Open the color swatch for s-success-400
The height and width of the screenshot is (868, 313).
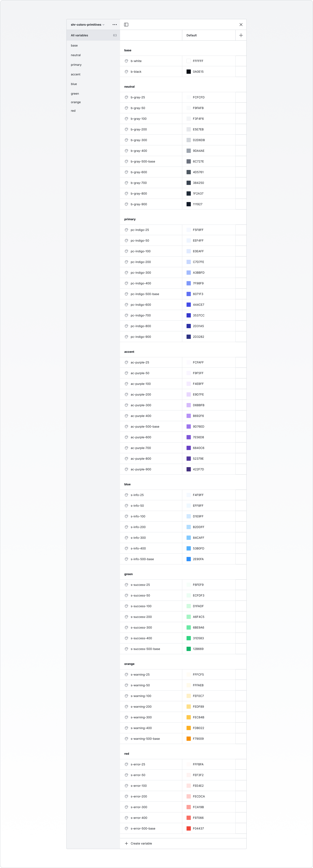(x=189, y=638)
